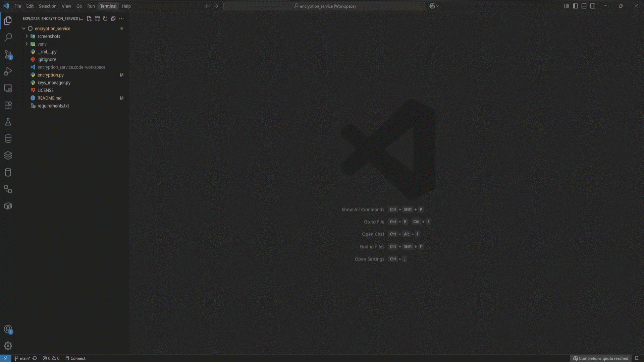This screenshot has height=362, width=644.
Task: Open Explorer more actions ellipsis
Action: coord(121,19)
